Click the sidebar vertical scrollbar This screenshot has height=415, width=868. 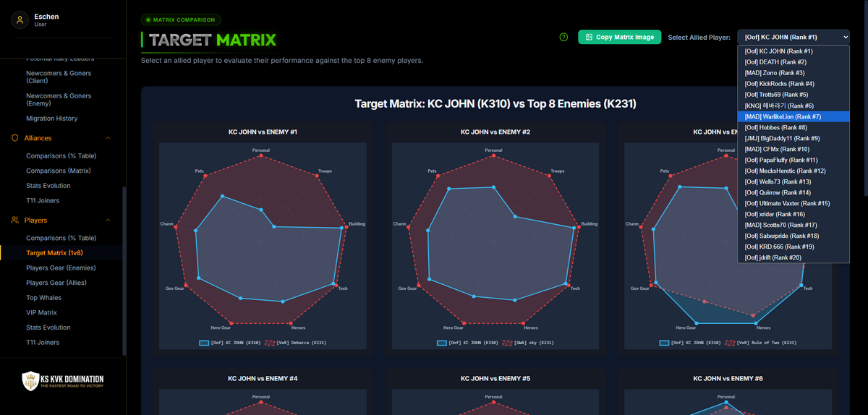124,271
